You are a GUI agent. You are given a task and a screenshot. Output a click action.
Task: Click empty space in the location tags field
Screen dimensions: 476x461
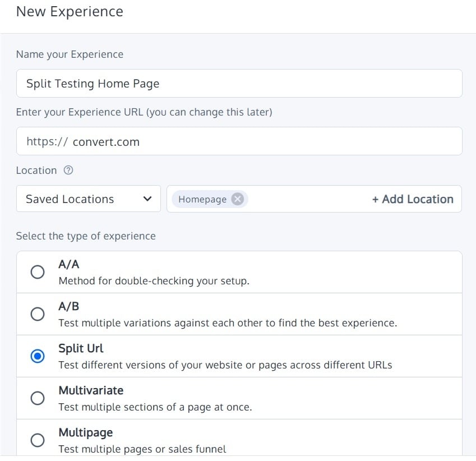click(308, 199)
